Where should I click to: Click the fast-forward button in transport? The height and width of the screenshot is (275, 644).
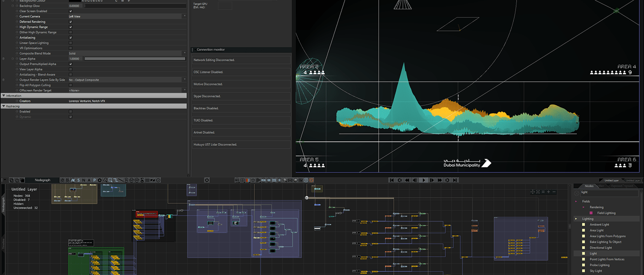(440, 180)
